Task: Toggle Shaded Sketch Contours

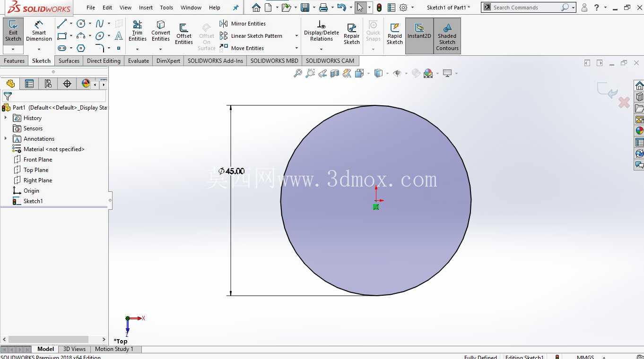Action: 447,35
